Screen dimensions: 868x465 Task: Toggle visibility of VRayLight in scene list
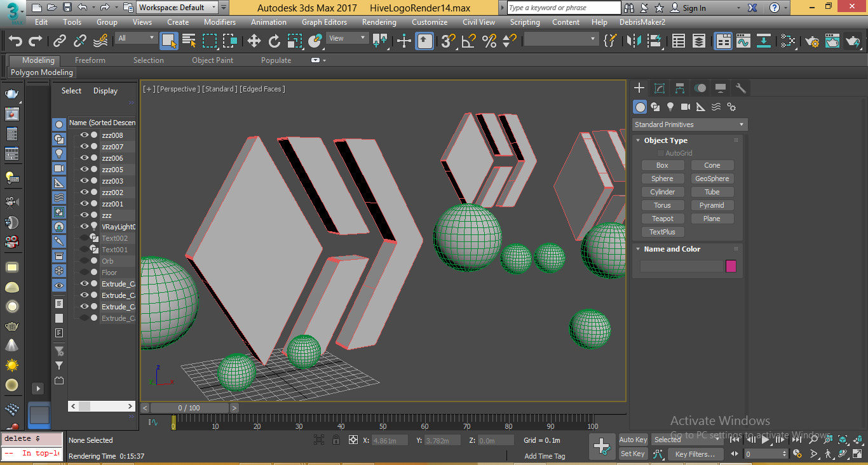pyautogui.click(x=84, y=227)
